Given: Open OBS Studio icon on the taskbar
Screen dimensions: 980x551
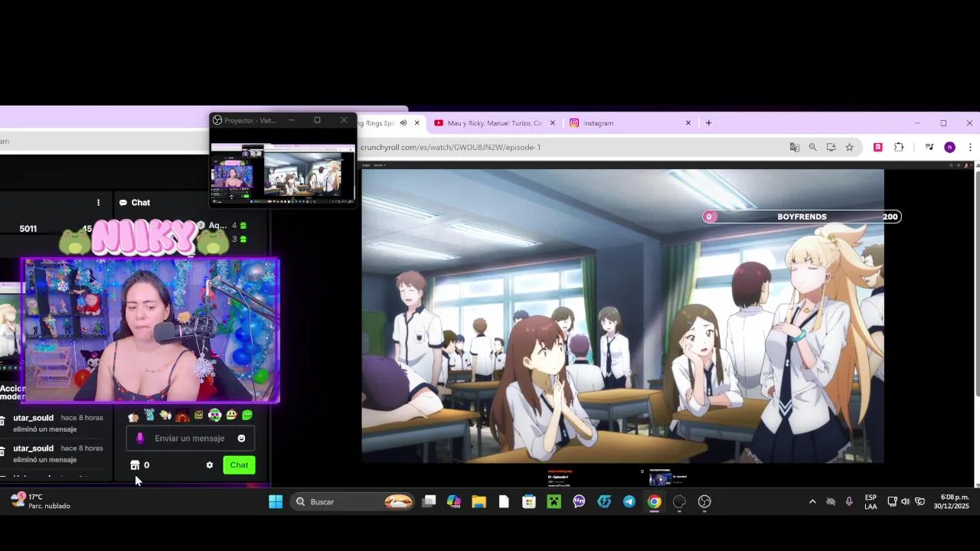Looking at the screenshot, I should point(704,502).
